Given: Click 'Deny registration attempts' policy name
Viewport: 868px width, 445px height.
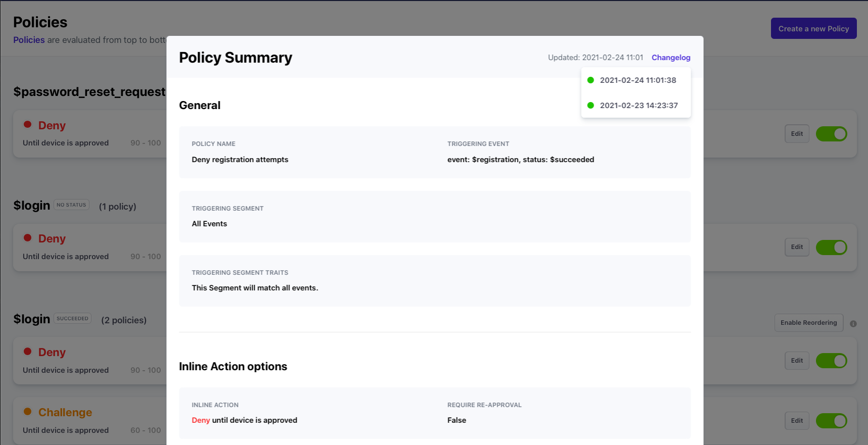Looking at the screenshot, I should click(240, 160).
